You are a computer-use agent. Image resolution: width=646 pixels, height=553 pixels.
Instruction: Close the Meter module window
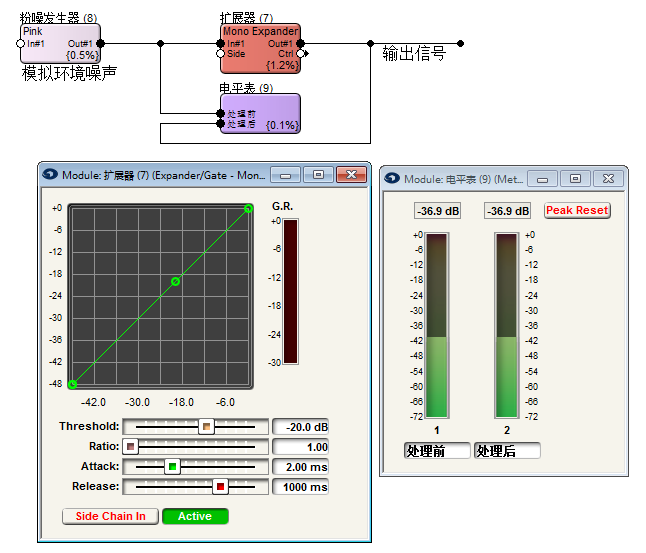609,179
